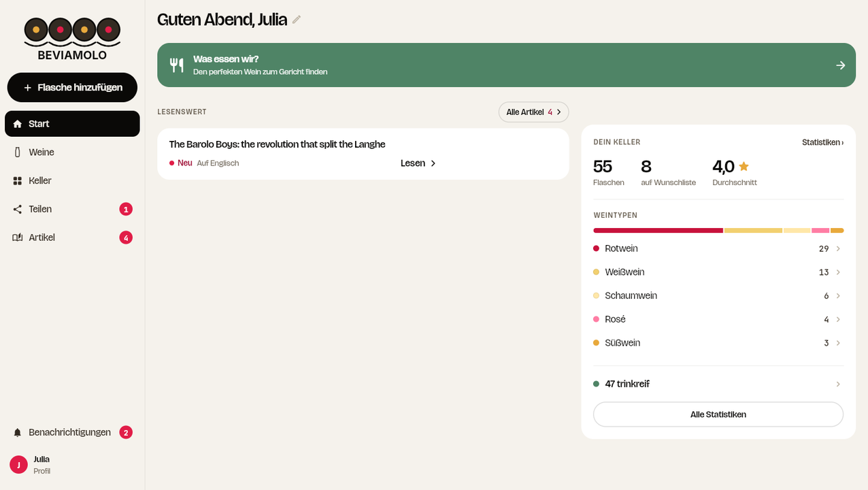
Task: Click the bell icon for Benachrichtigungen
Action: pos(18,433)
